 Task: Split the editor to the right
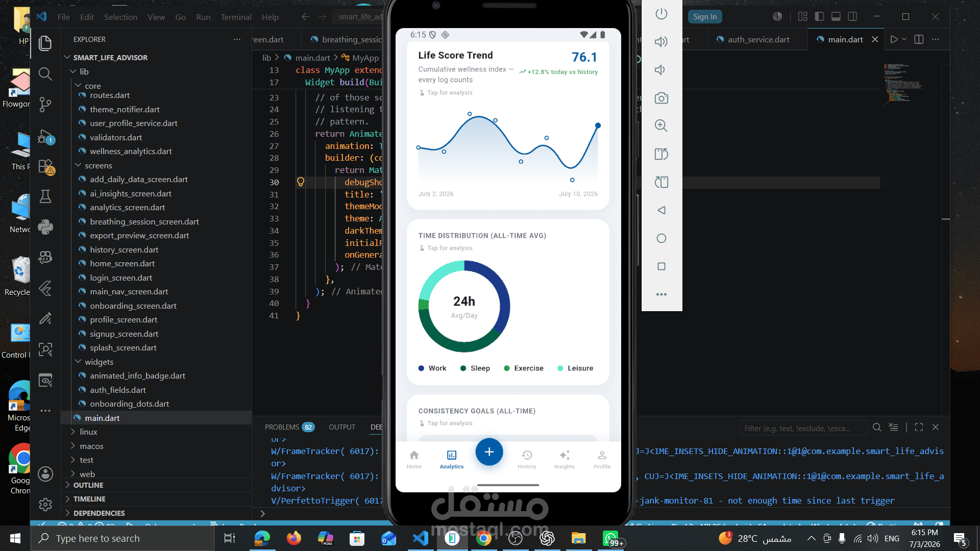[919, 39]
